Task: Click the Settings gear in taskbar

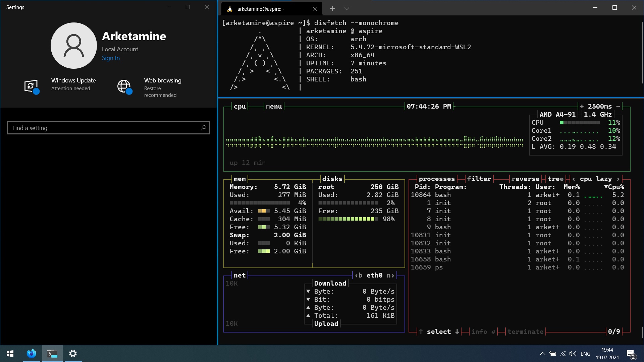Action: [73, 353]
